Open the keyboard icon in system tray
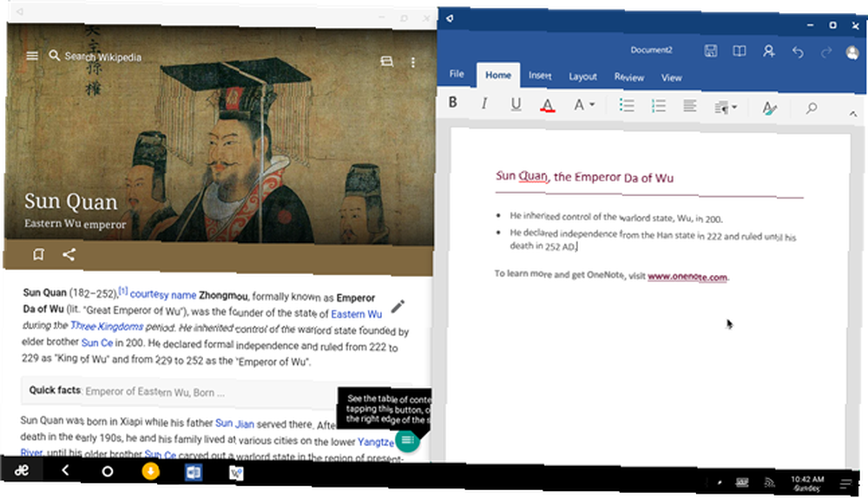 742,482
